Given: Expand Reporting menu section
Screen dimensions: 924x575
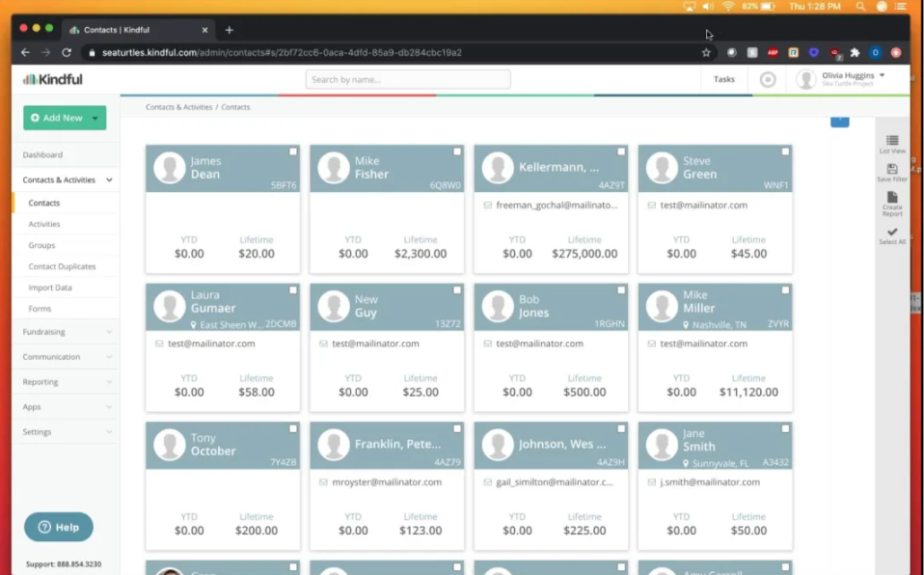Looking at the screenshot, I should coord(109,382).
